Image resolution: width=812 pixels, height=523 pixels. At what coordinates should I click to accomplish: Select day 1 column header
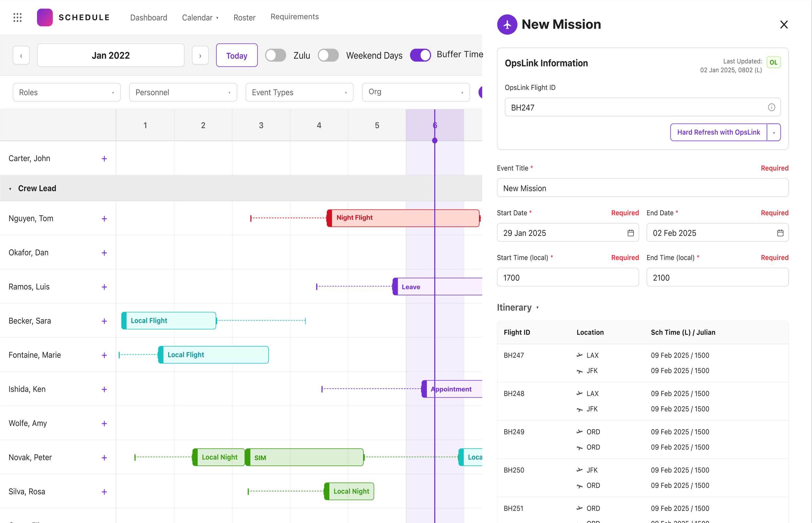click(145, 125)
